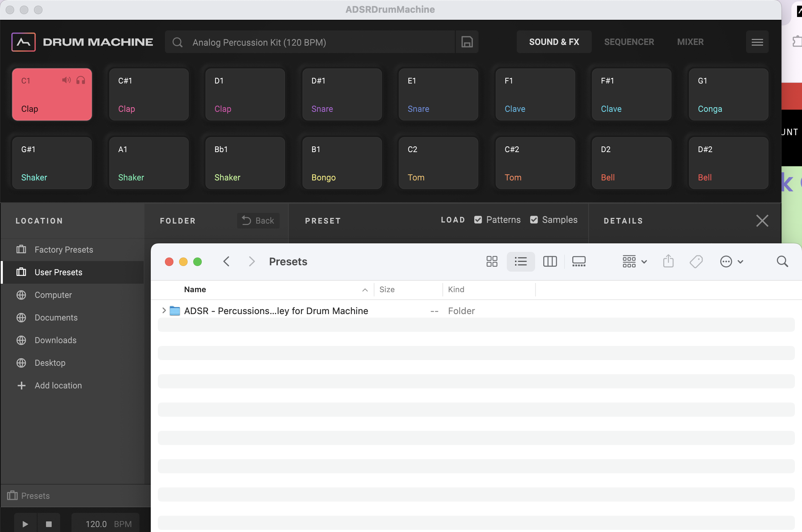802x532 pixels.
Task: Expand the ADSR Percussions folder row
Action: click(164, 311)
